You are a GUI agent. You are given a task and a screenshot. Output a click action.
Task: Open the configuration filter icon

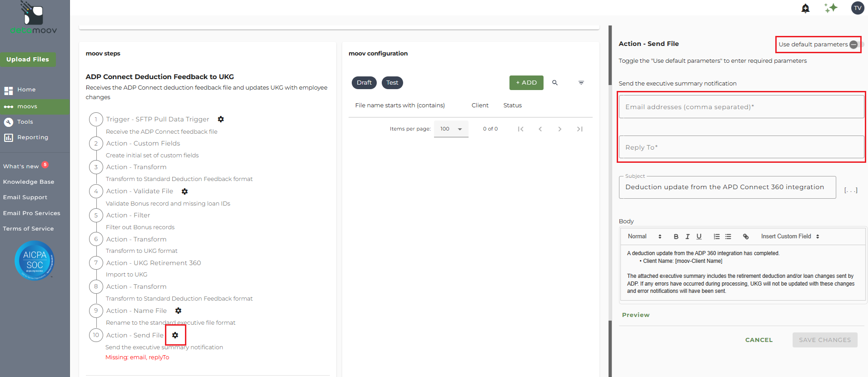[581, 83]
